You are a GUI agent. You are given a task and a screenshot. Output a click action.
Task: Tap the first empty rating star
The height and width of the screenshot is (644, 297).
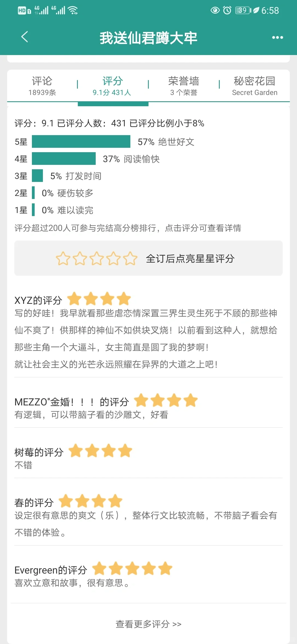[63, 259]
